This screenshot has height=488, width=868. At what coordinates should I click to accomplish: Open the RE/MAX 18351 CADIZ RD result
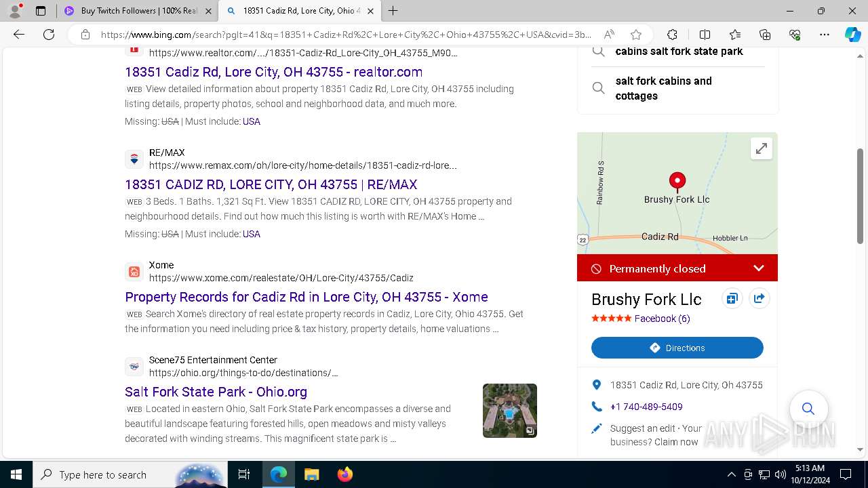[271, 184]
